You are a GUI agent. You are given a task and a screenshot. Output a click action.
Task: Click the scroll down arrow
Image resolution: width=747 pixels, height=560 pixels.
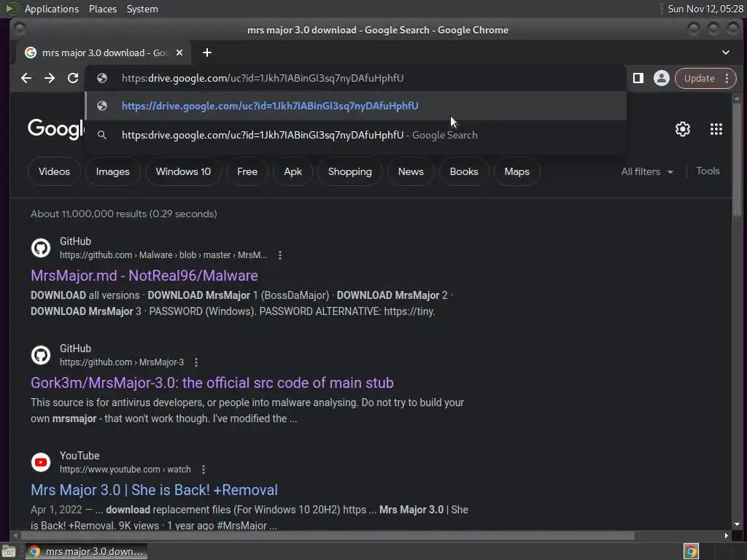(737, 524)
